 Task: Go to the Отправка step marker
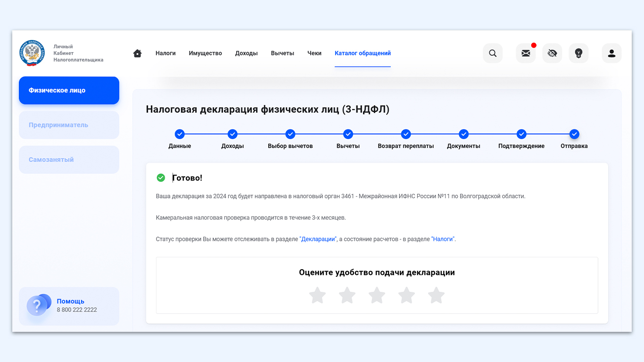coord(574,134)
